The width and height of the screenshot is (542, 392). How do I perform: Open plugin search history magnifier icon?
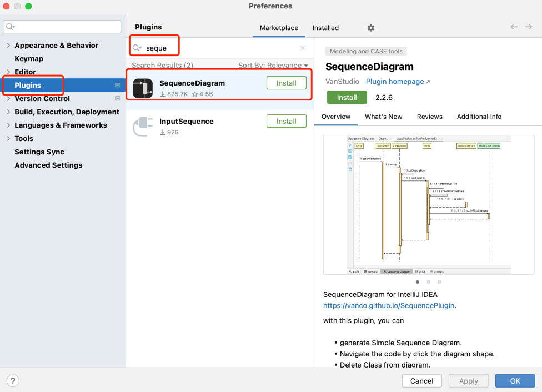[x=137, y=48]
